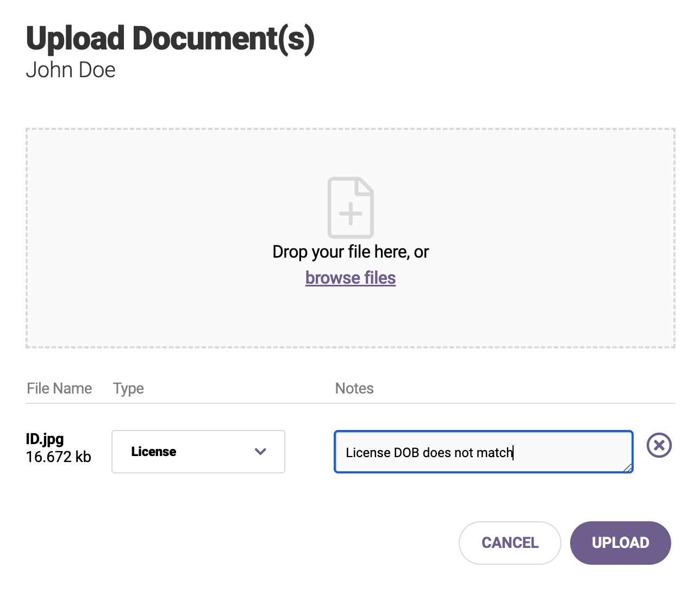This screenshot has height=599, width=700.
Task: Click the Notes column header
Action: coord(354,388)
